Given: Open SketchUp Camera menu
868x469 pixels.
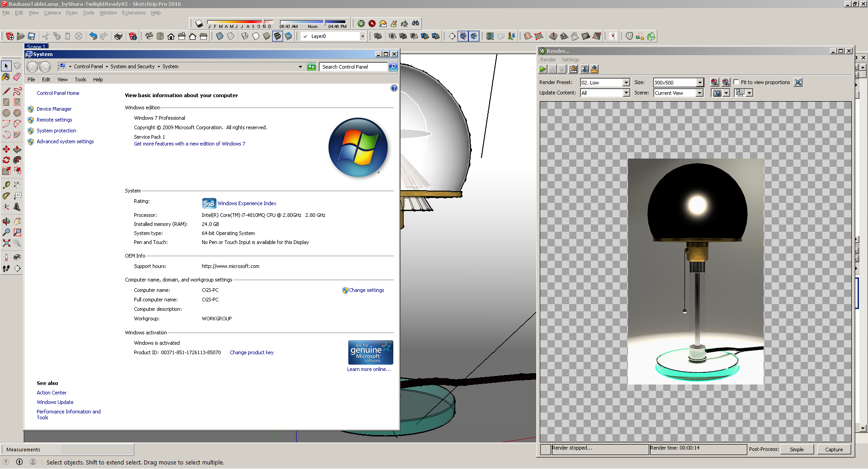Looking at the screenshot, I should (x=52, y=13).
